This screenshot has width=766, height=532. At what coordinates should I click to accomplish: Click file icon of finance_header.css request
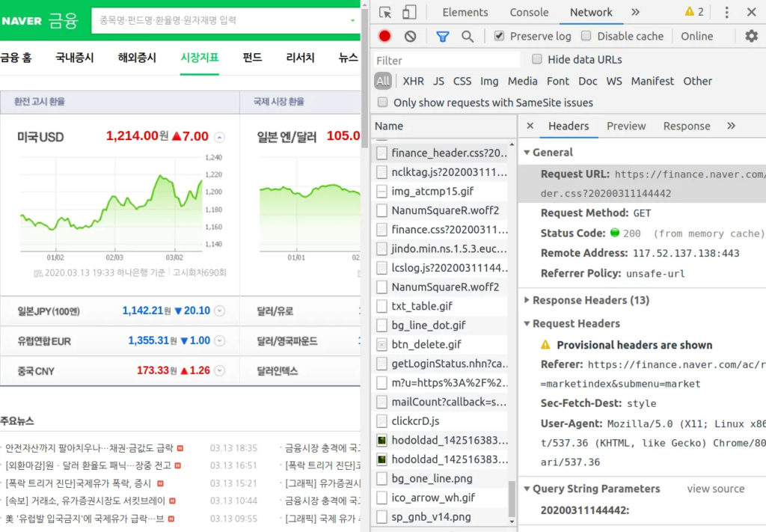382,153
